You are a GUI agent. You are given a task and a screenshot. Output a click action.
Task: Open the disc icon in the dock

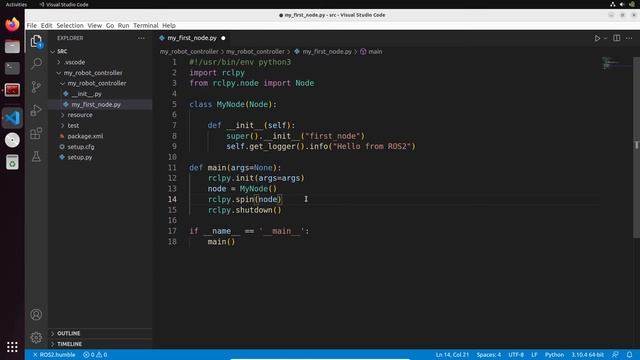[12, 140]
